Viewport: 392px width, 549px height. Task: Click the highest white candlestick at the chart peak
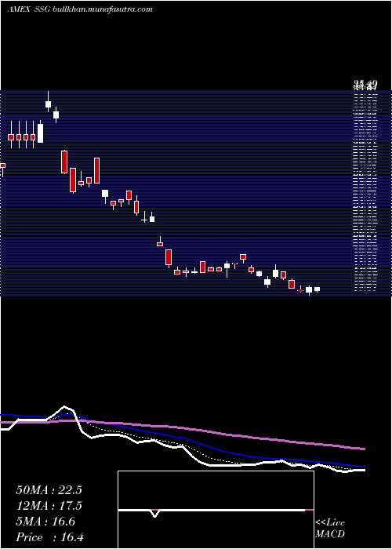[x=49, y=104]
